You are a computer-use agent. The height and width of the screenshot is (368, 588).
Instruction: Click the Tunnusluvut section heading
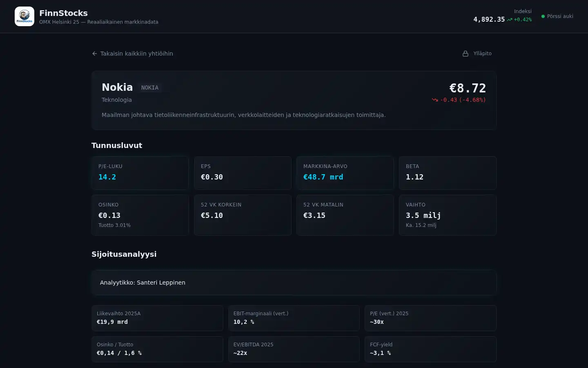(117, 146)
